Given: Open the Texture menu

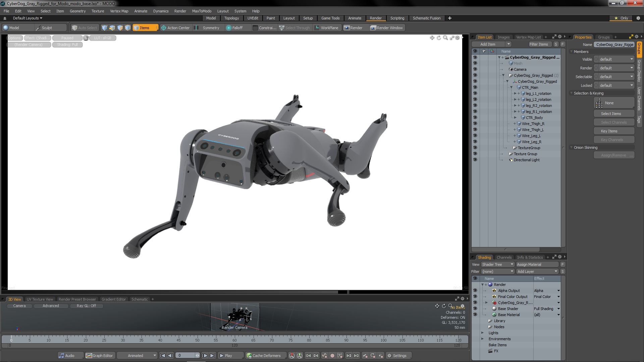Looking at the screenshot, I should [x=98, y=11].
